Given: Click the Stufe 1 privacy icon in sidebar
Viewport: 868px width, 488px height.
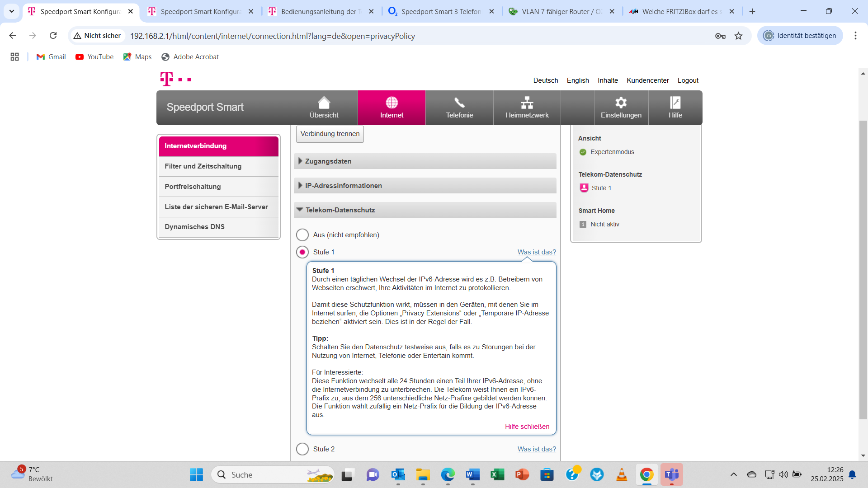Looking at the screenshot, I should [x=584, y=188].
